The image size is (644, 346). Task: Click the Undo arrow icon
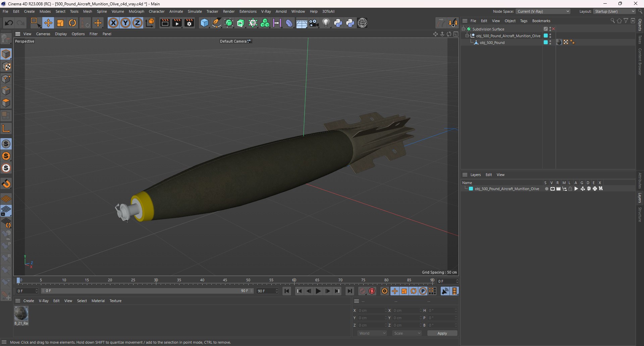click(9, 23)
